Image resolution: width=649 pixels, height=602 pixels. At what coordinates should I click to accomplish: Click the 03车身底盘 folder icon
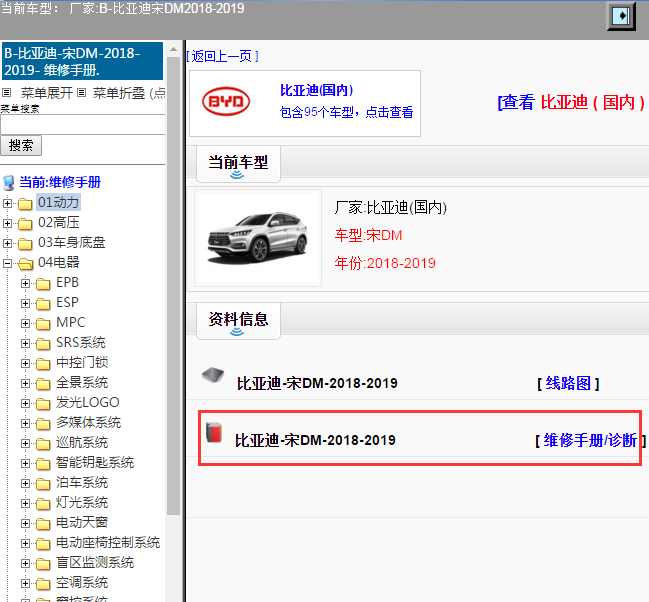coord(25,243)
